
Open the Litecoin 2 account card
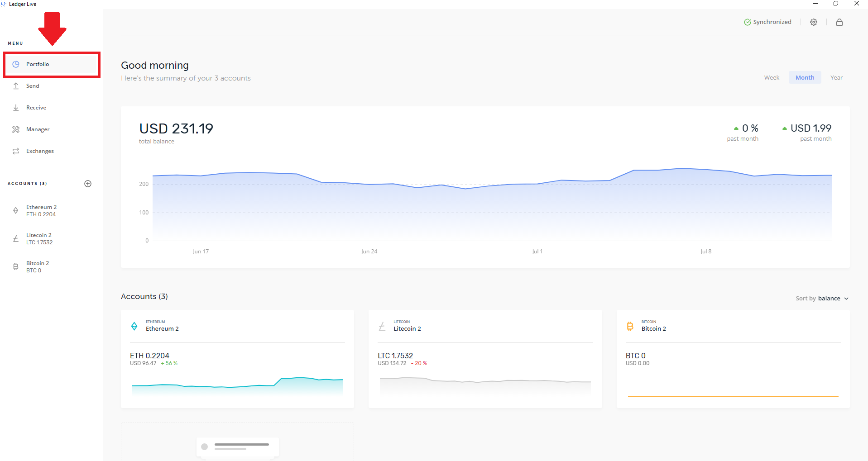[x=485, y=359]
